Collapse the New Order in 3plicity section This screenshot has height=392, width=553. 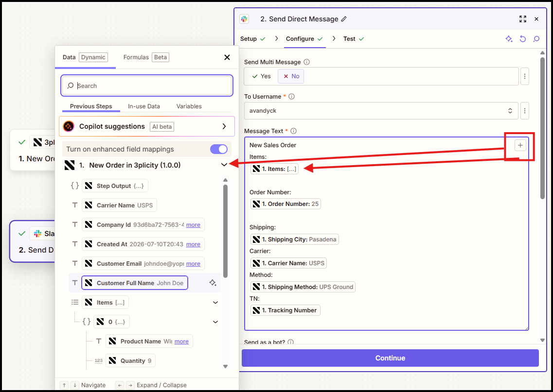click(224, 165)
